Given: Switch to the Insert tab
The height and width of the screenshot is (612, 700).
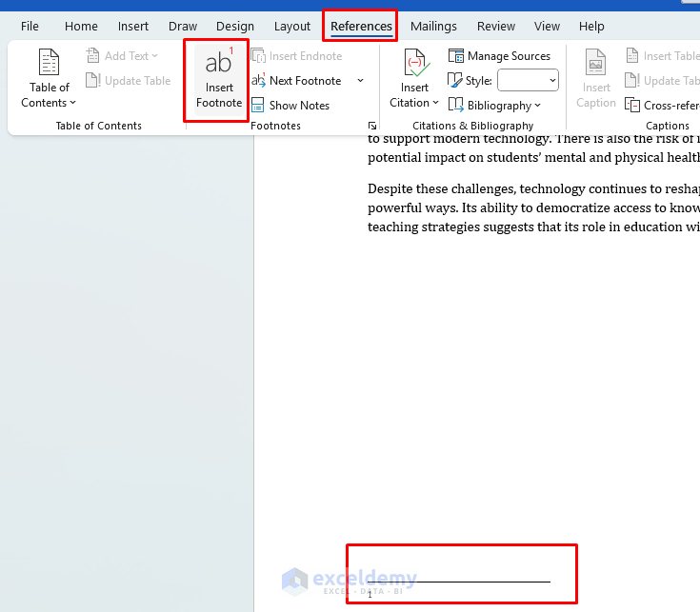Looking at the screenshot, I should tap(133, 27).
